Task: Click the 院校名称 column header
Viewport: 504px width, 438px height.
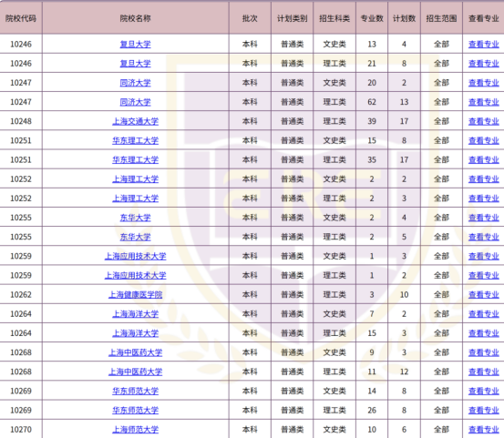Action: tap(135, 18)
